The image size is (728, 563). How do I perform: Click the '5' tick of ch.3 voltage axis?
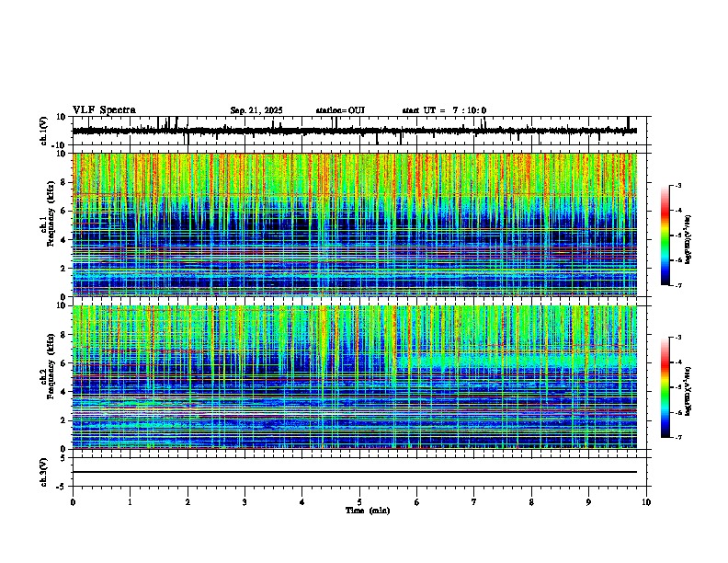point(63,457)
